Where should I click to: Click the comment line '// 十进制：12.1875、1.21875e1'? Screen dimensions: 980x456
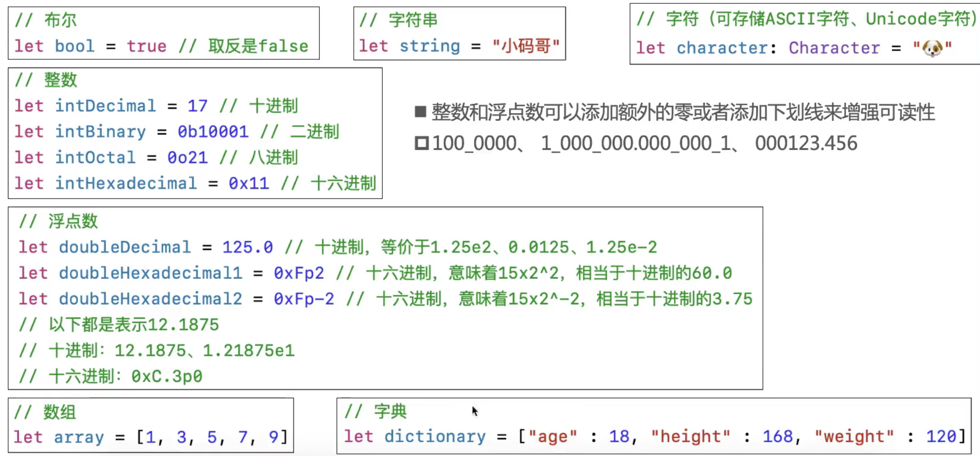click(x=157, y=351)
